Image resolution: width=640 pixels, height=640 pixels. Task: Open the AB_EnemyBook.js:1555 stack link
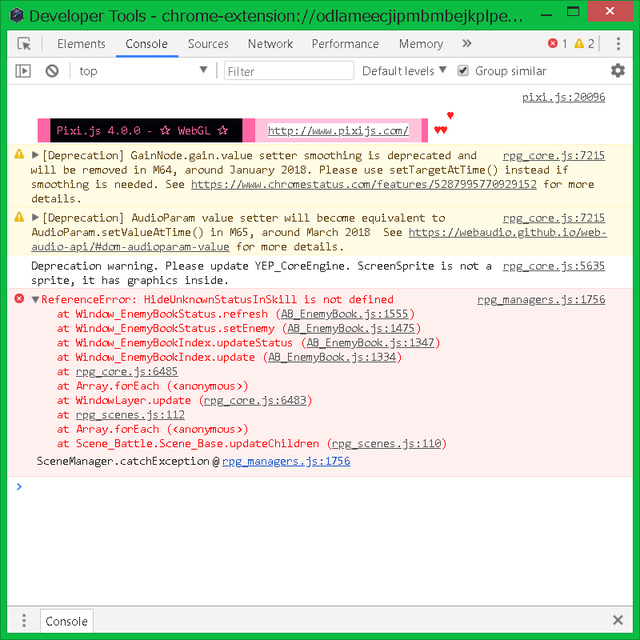tap(344, 314)
